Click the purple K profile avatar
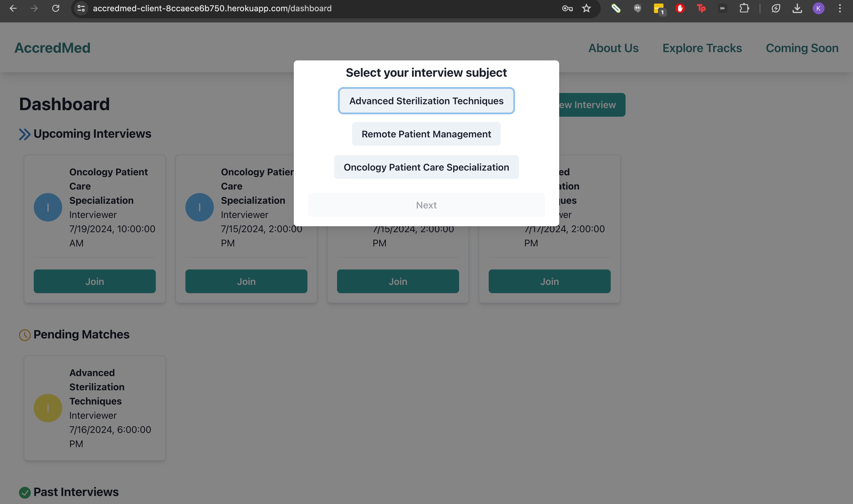The width and height of the screenshot is (853, 504). [818, 8]
